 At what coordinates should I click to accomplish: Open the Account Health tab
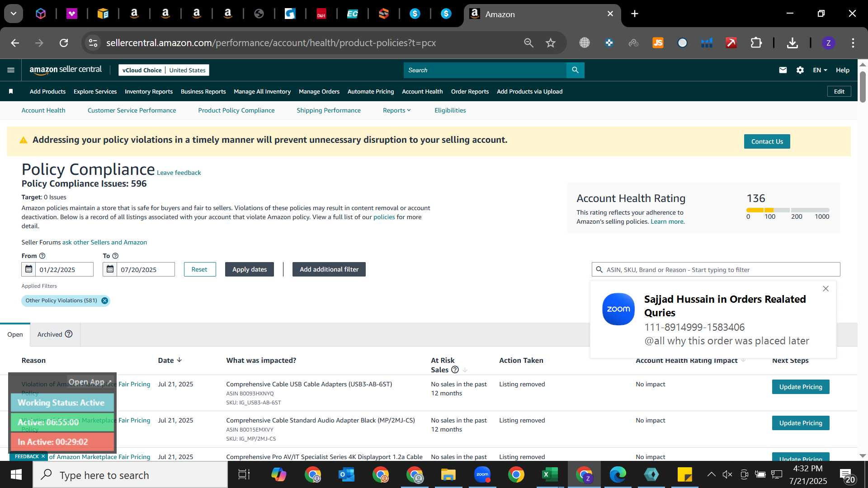[x=43, y=110]
